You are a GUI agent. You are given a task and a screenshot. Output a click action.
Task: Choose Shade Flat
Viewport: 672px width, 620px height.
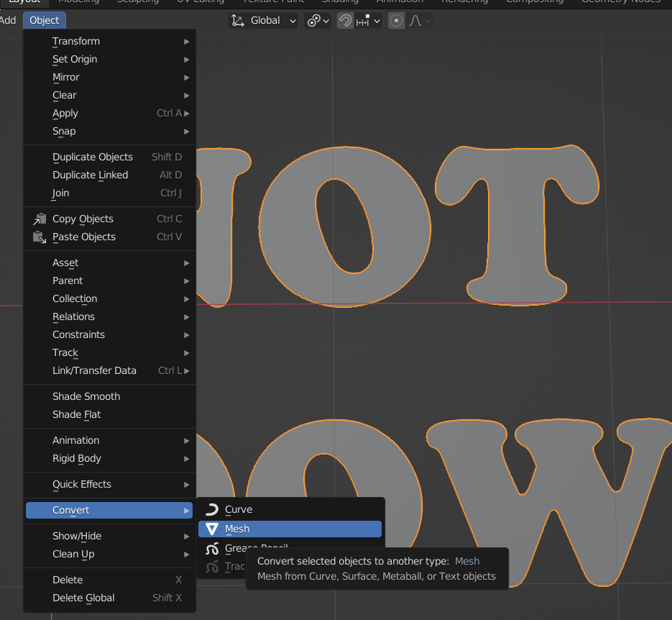coord(109,414)
